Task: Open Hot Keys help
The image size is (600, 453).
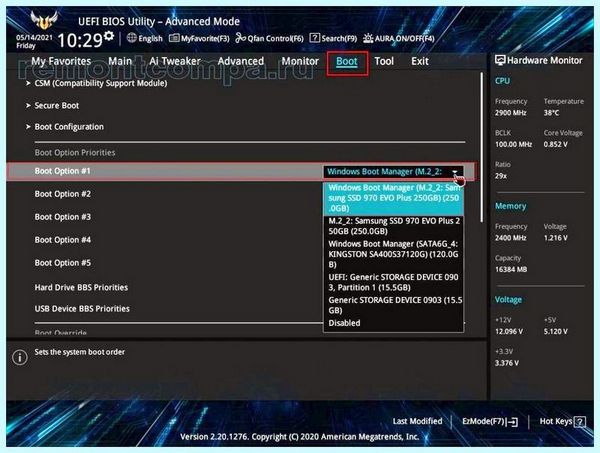Action: coord(562,422)
